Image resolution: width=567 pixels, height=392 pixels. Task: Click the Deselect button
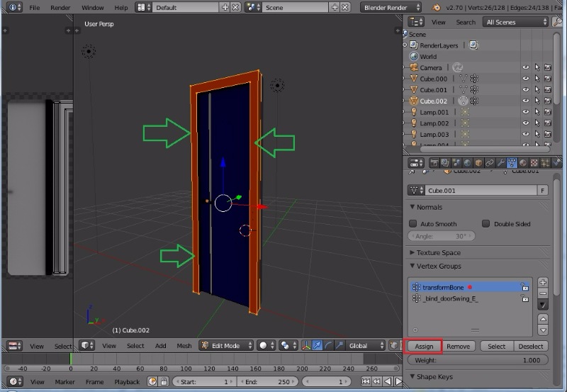[530, 347]
